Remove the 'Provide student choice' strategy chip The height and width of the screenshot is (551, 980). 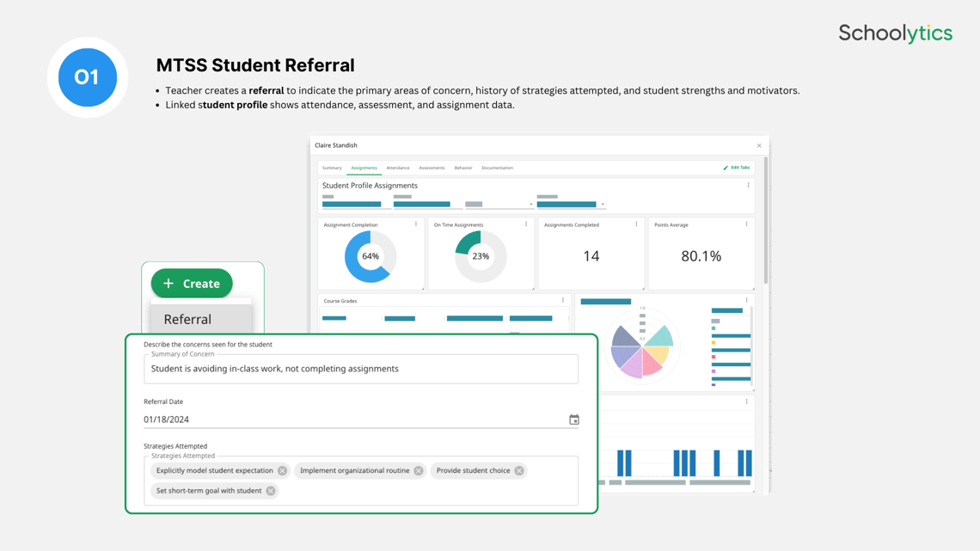coord(518,470)
